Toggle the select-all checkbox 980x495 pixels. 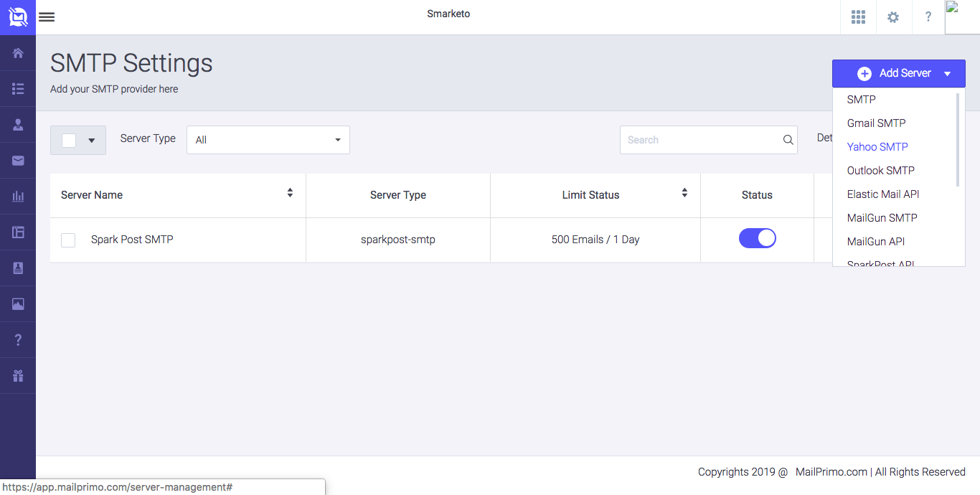[x=69, y=141]
